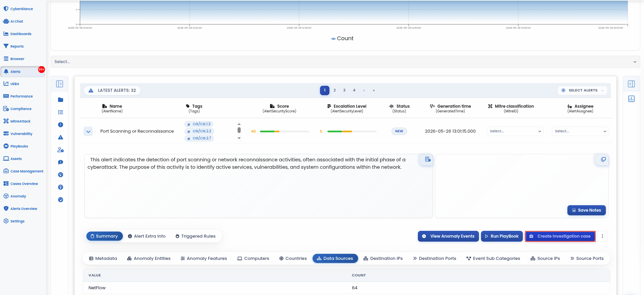Select the Source IPs tab
Viewport: 644px width, 295px height.
(545, 259)
